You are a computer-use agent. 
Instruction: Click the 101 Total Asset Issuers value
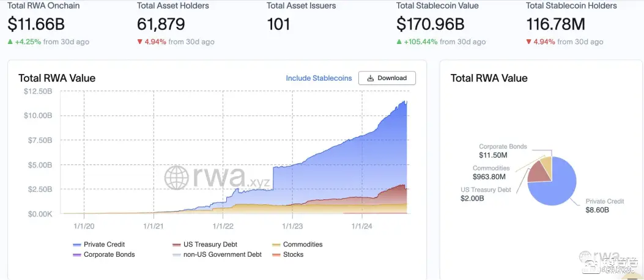[x=278, y=24]
